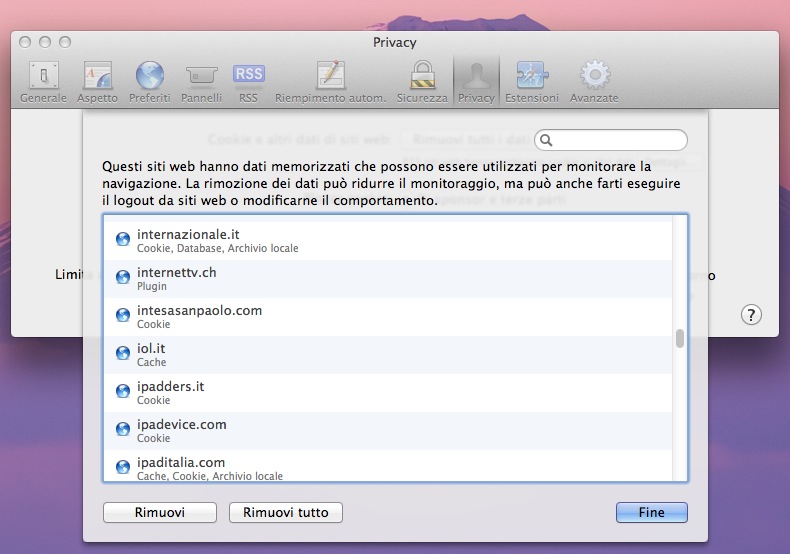The width and height of the screenshot is (790, 554).
Task: Click the website list scrollbar thumb
Action: click(x=680, y=338)
